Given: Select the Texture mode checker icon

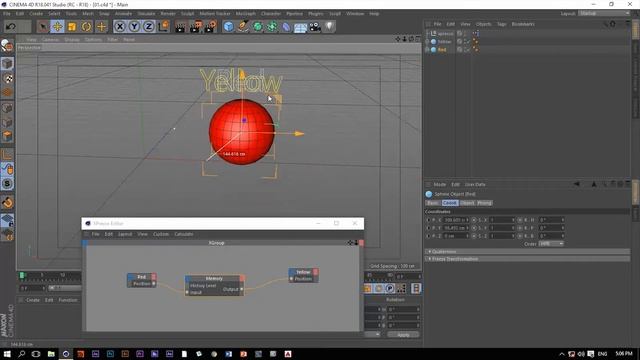Looking at the screenshot, I should click(x=7, y=78).
